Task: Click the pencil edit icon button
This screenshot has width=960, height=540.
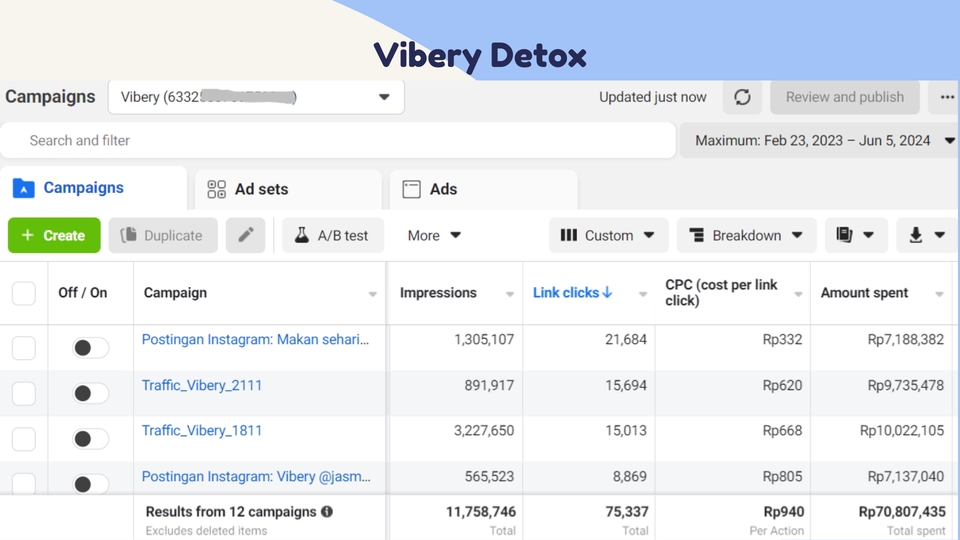Action: tap(246, 235)
